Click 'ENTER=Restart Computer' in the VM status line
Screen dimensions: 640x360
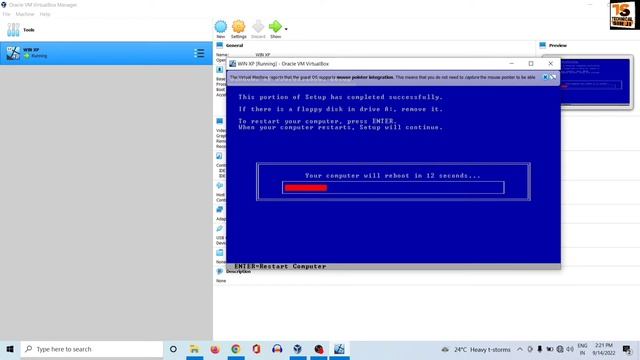pos(280,266)
